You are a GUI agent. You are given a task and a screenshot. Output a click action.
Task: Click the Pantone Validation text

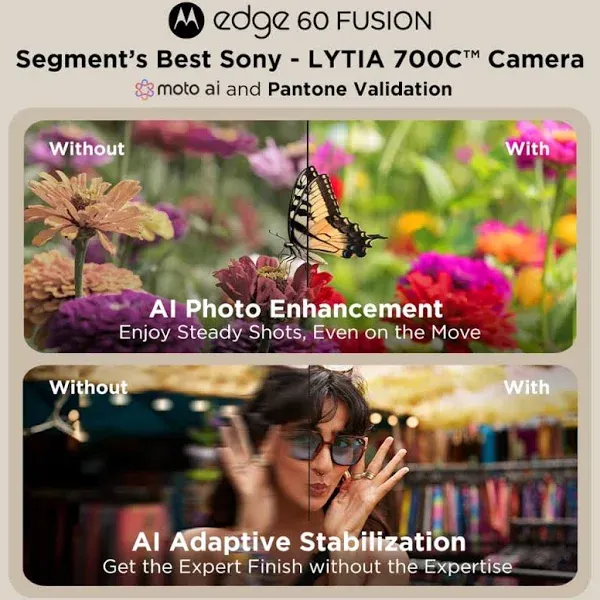360,90
